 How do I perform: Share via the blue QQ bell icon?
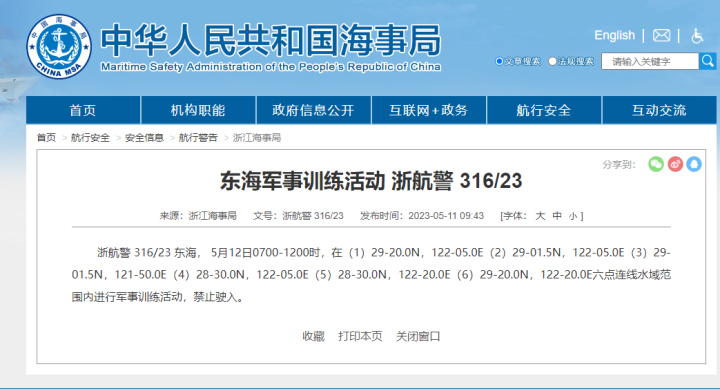[x=694, y=164]
